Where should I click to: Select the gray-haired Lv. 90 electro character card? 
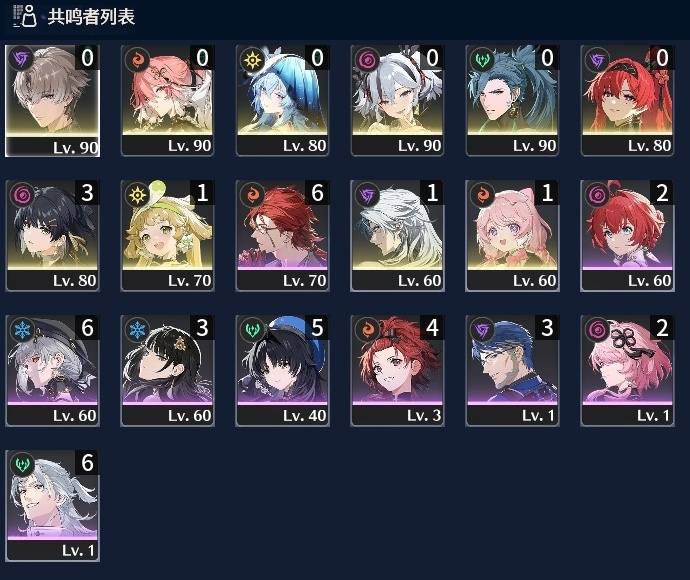(52, 101)
